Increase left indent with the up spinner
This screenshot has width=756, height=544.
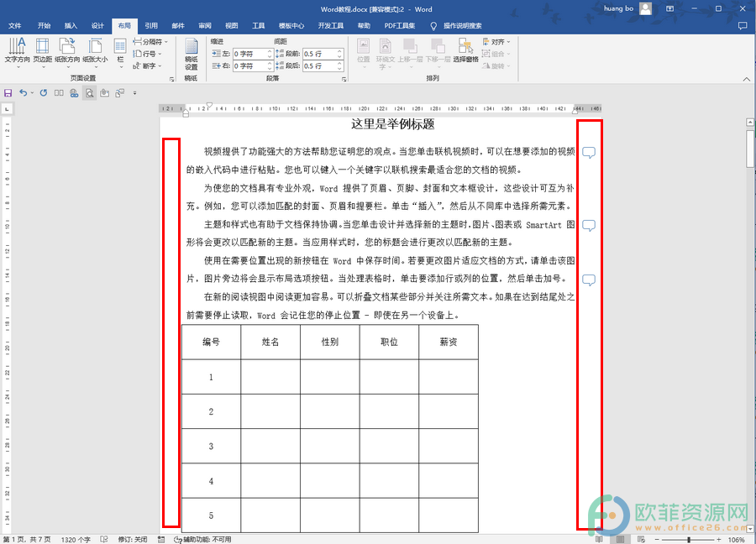[x=270, y=51]
